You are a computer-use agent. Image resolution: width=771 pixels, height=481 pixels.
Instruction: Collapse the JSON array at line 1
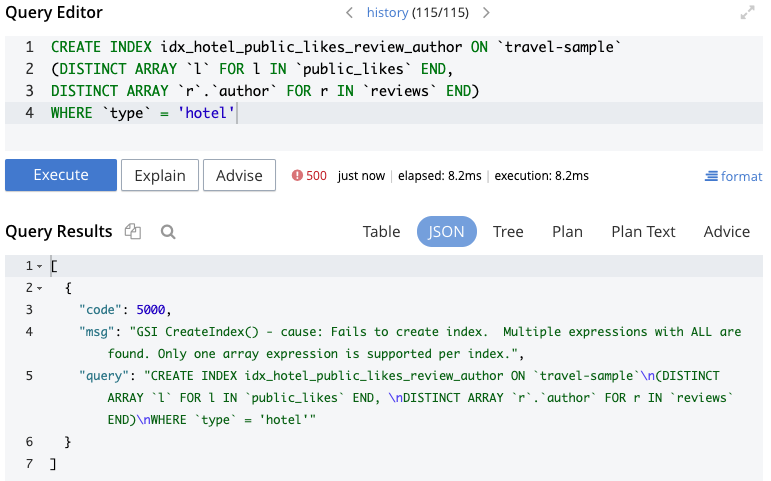coord(39,266)
